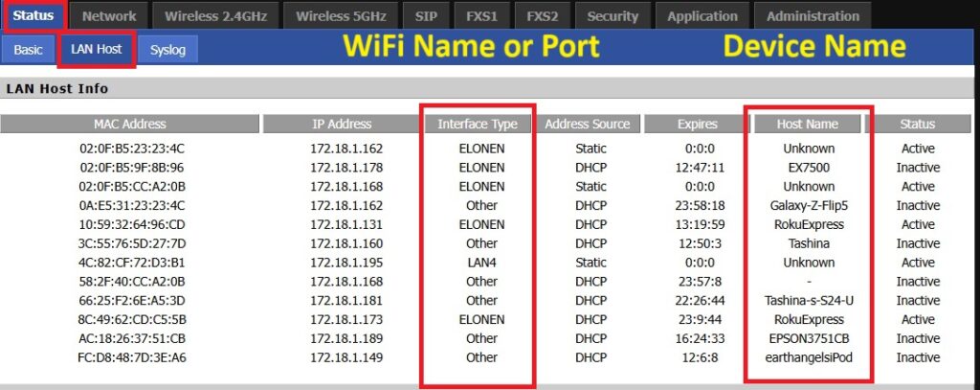This screenshot has height=390, width=980.
Task: Open the Network tab
Action: (x=109, y=15)
